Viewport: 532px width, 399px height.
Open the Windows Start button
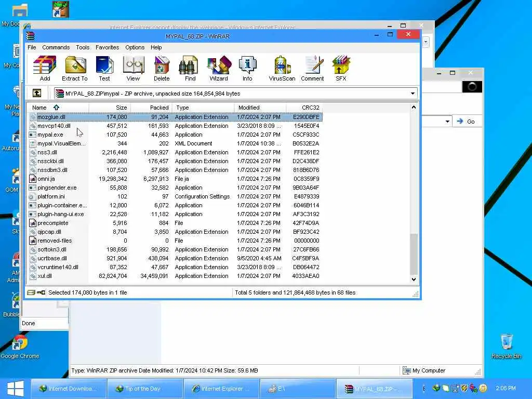(15, 389)
